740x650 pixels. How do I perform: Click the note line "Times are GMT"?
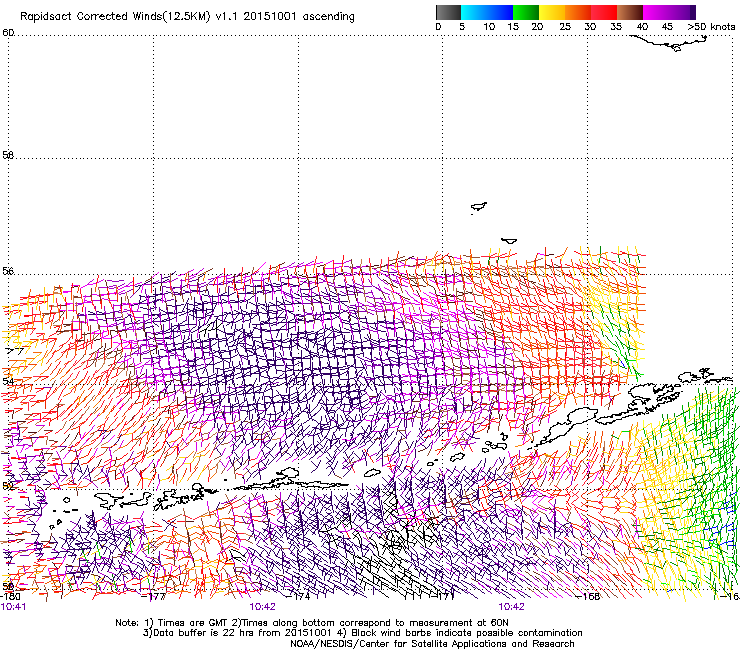(x=312, y=623)
